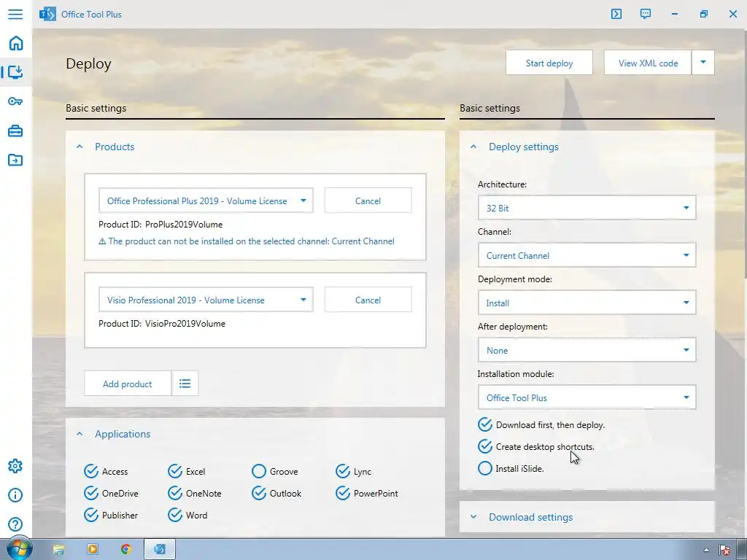Open the Deploy page in sidebar
Viewport: 747px width, 560px height.
(x=16, y=72)
